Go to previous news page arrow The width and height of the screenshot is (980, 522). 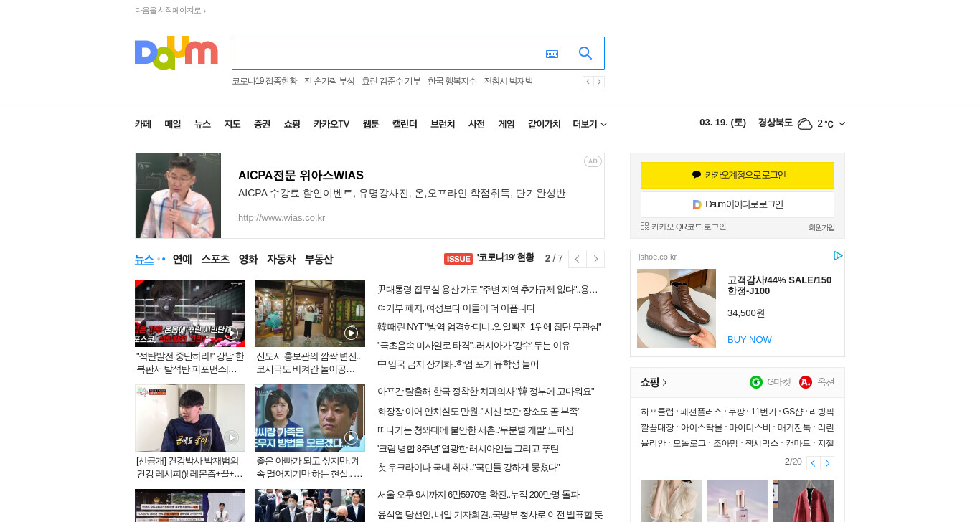point(577,259)
